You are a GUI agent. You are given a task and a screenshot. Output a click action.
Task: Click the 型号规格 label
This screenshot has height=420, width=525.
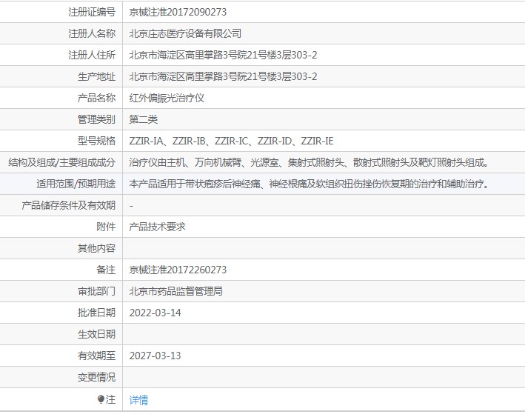coord(96,141)
